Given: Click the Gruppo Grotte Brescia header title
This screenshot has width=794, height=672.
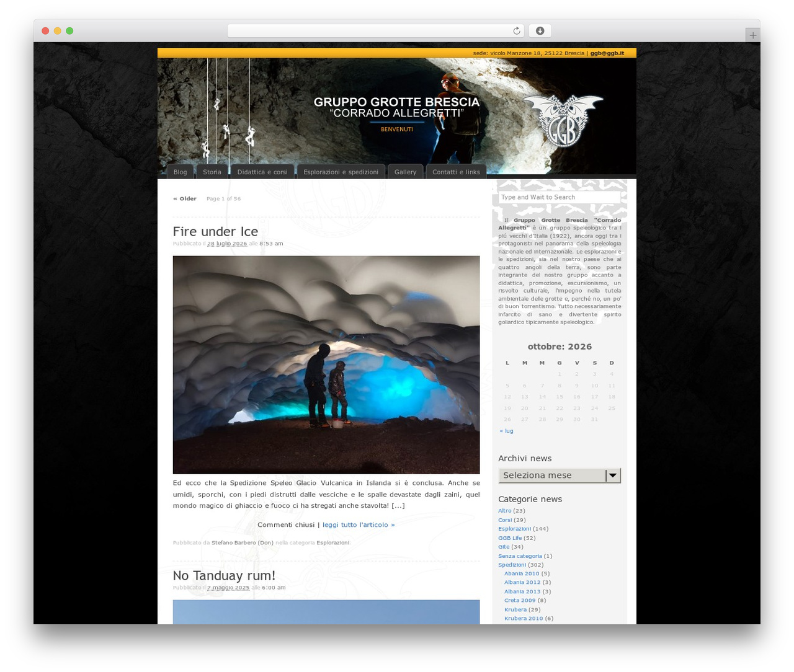Looking at the screenshot, I should 396,107.
